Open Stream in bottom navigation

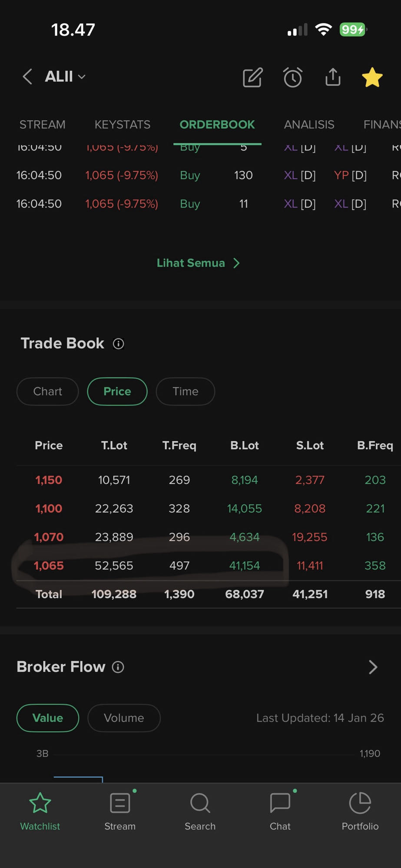pos(120,811)
